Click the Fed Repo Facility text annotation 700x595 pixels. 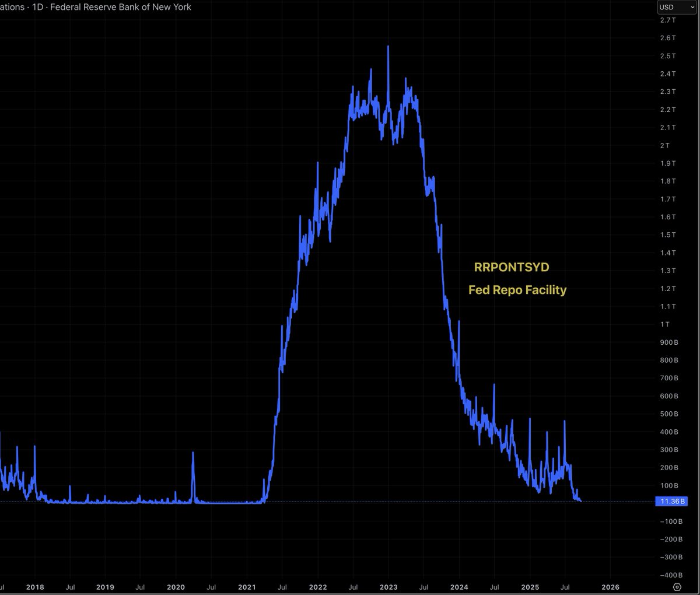pyautogui.click(x=517, y=290)
